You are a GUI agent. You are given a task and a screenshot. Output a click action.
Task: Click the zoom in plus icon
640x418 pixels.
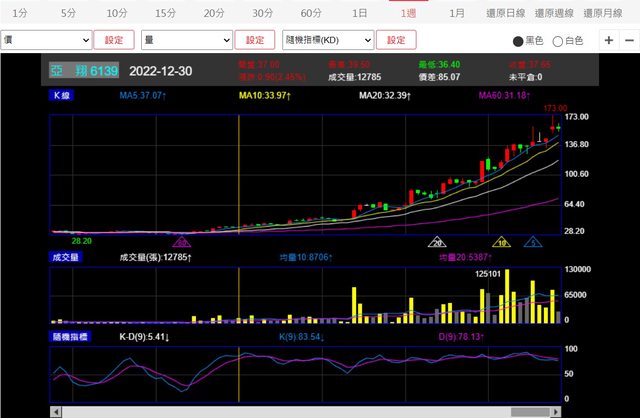tap(609, 40)
